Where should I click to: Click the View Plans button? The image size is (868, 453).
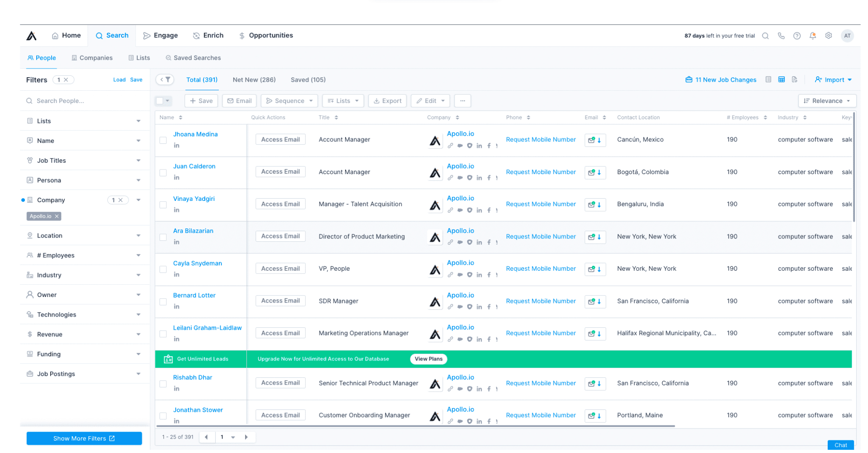[x=429, y=359]
